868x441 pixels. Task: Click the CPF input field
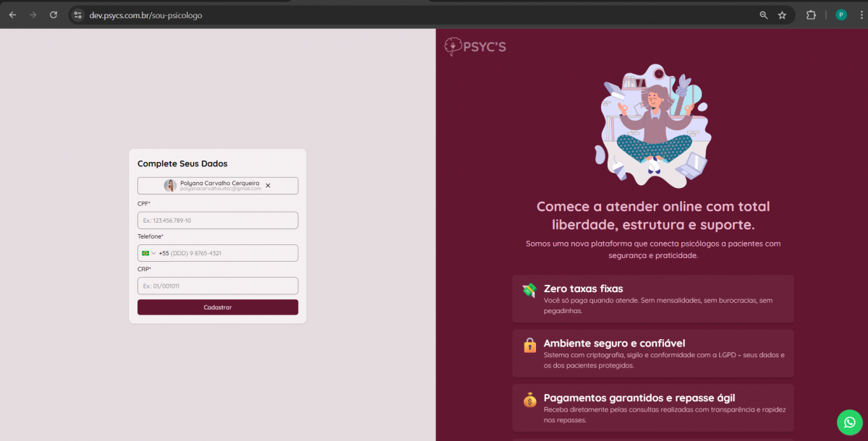pos(218,220)
